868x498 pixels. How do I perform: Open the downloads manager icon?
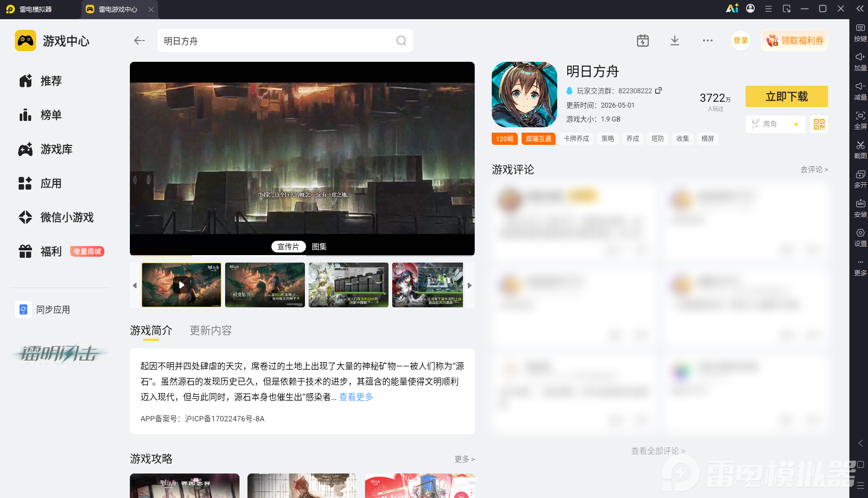675,40
